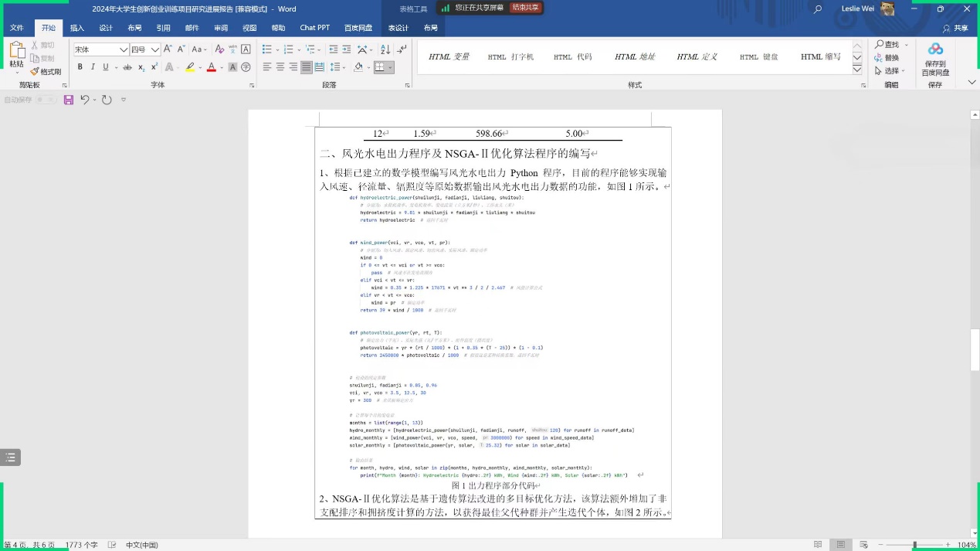
Task: Expand the styles gallery more arrow
Action: (x=857, y=70)
